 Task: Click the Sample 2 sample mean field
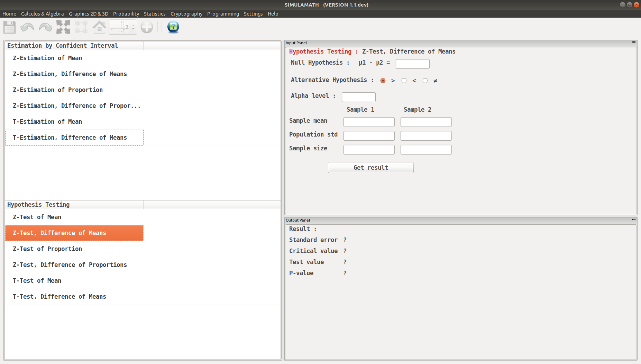(426, 122)
